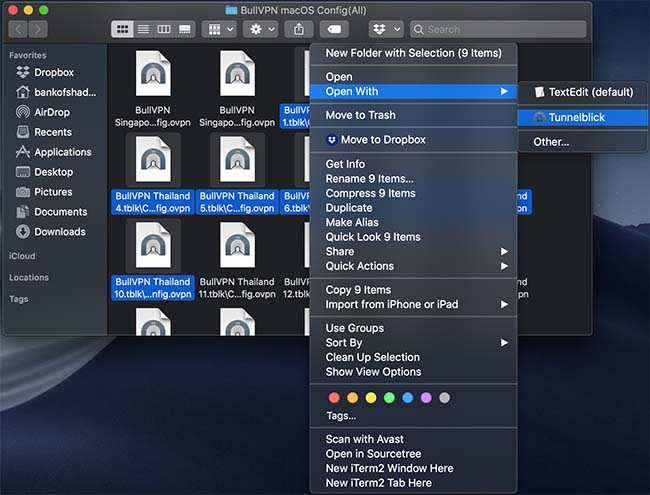Screen dimensions: 650x495
Task: Choose Move to Trash
Action: tap(413, 115)
